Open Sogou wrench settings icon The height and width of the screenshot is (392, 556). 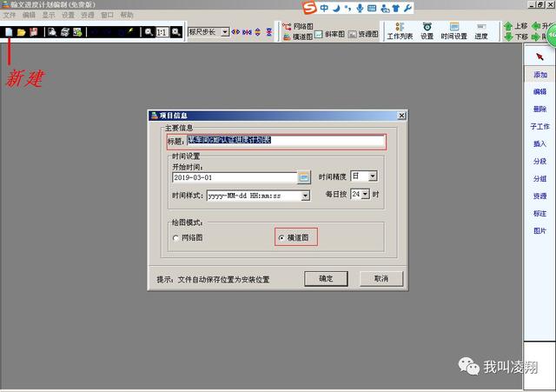pyautogui.click(x=407, y=8)
